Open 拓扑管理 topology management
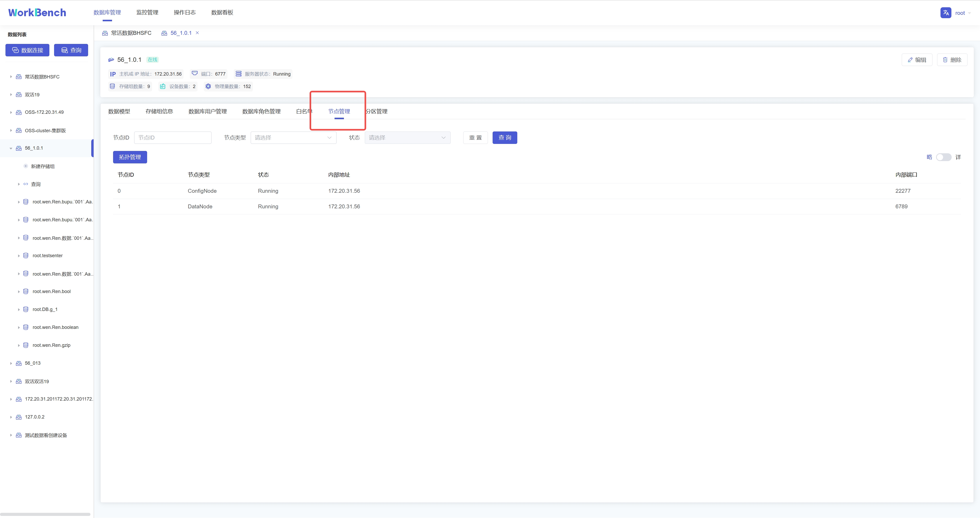Image resolution: width=980 pixels, height=518 pixels. 130,157
